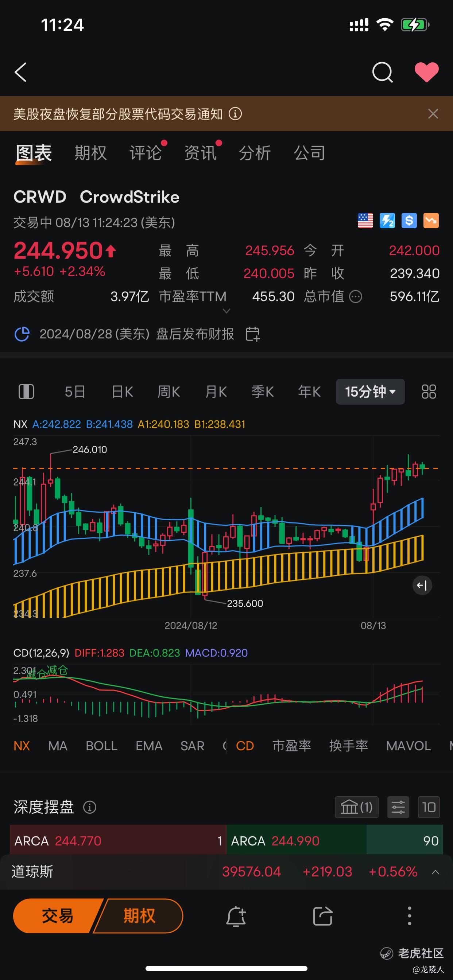The image size is (453, 980).
Task: Select the MAVOL sub indicator
Action: (x=409, y=746)
